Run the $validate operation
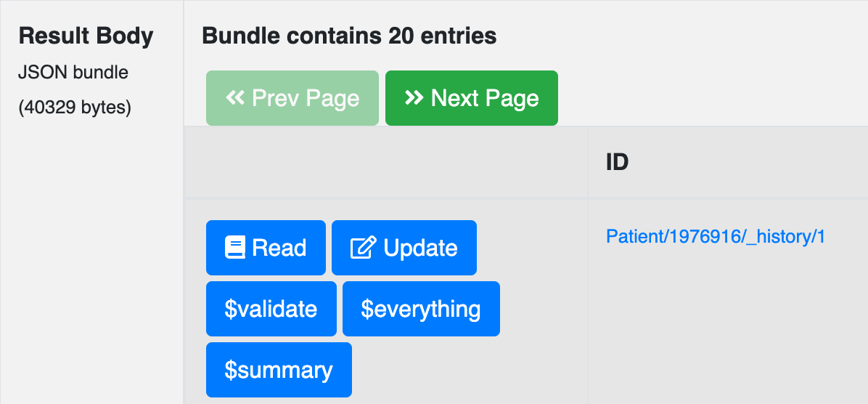 (x=271, y=309)
